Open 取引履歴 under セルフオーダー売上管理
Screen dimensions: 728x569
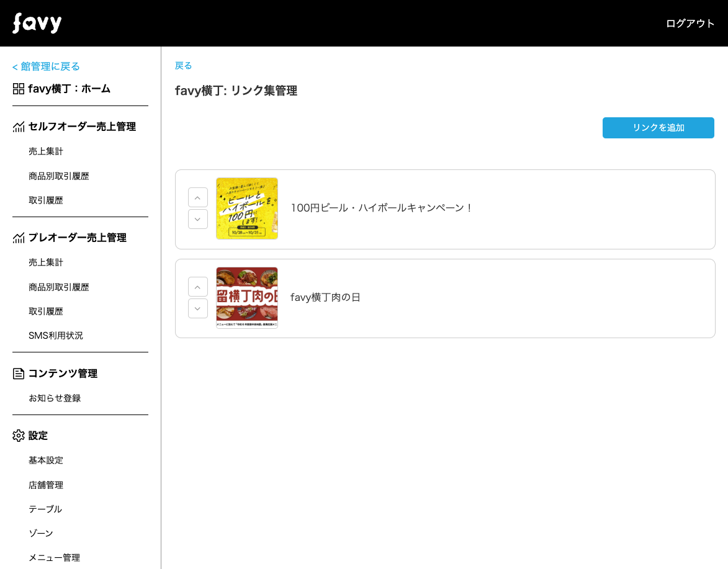point(46,200)
